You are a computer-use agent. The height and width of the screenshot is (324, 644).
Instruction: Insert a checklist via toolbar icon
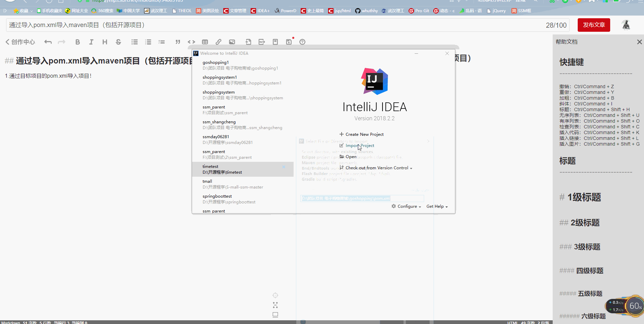pos(162,42)
